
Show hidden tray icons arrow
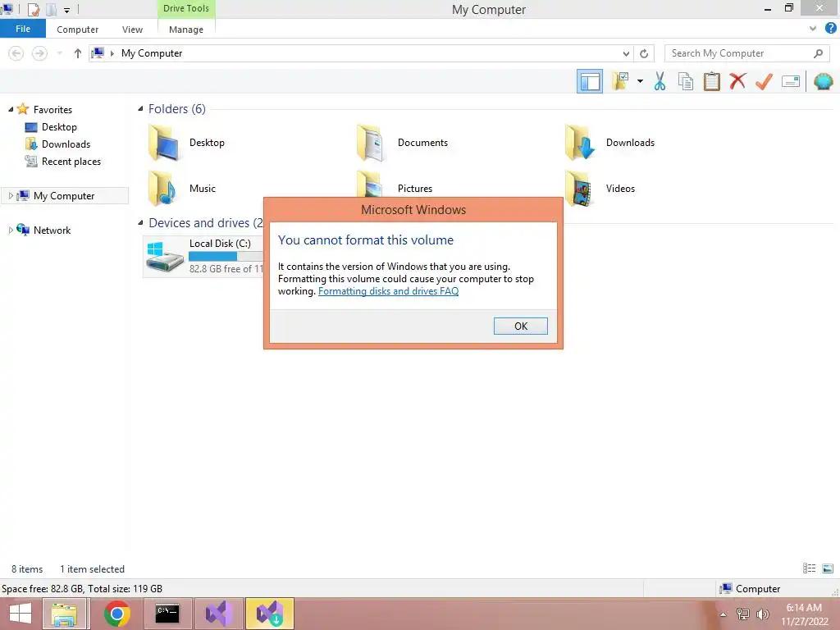723,614
